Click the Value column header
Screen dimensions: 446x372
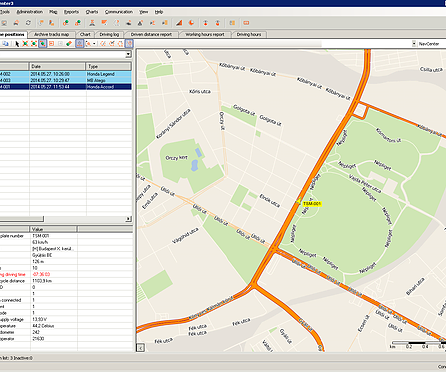pos(54,229)
